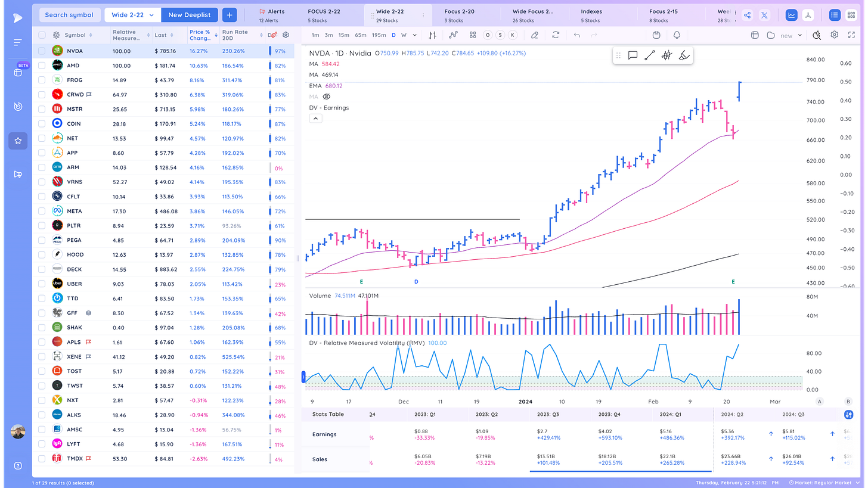Toggle the O overlay circle button
This screenshot has width=868, height=488.
488,35
